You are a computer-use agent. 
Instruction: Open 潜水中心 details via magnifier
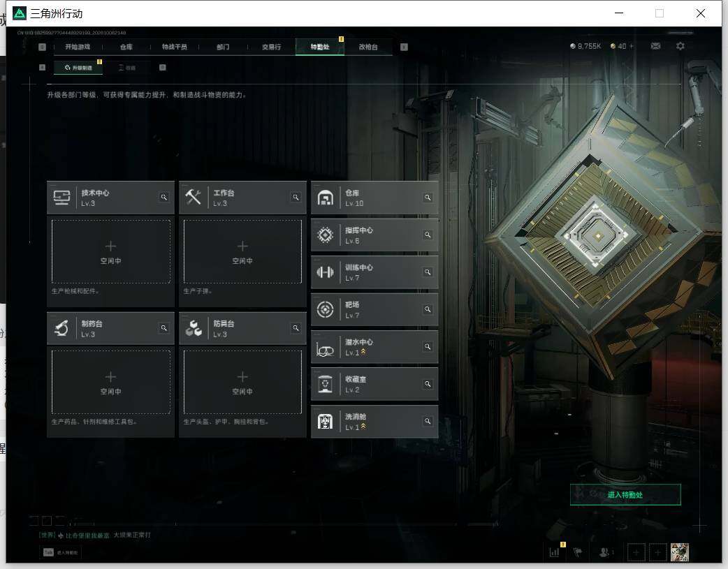click(x=428, y=347)
